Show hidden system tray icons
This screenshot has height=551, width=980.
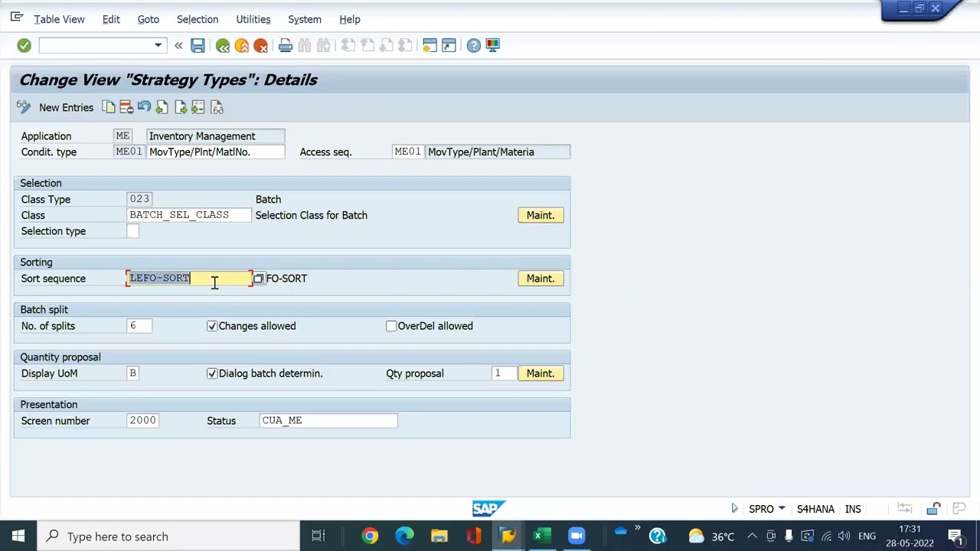click(752, 536)
